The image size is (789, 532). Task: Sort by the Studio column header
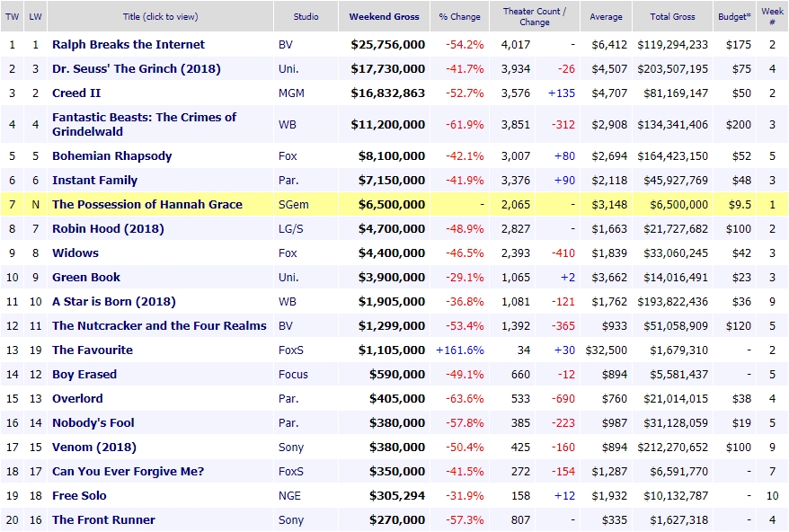click(x=306, y=16)
